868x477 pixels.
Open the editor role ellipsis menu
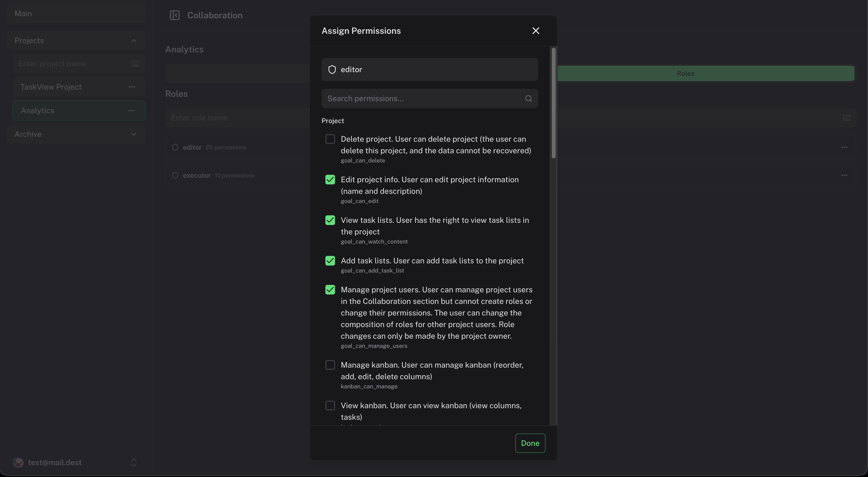(844, 147)
